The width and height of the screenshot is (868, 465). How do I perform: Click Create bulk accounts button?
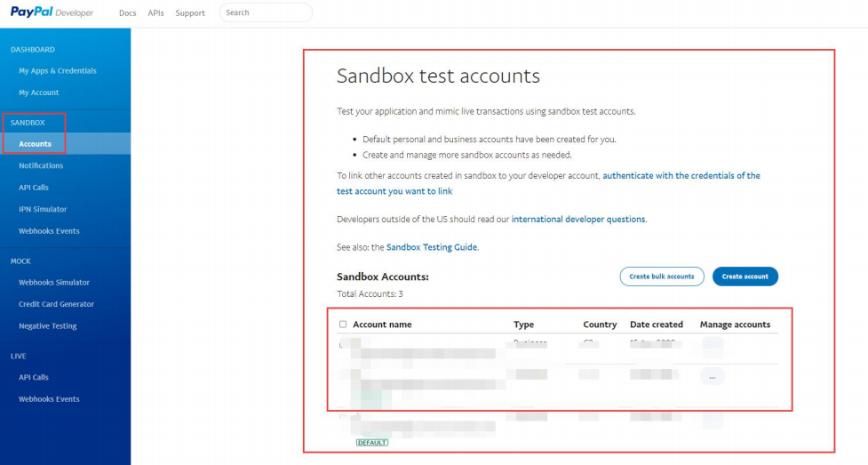[x=662, y=277]
